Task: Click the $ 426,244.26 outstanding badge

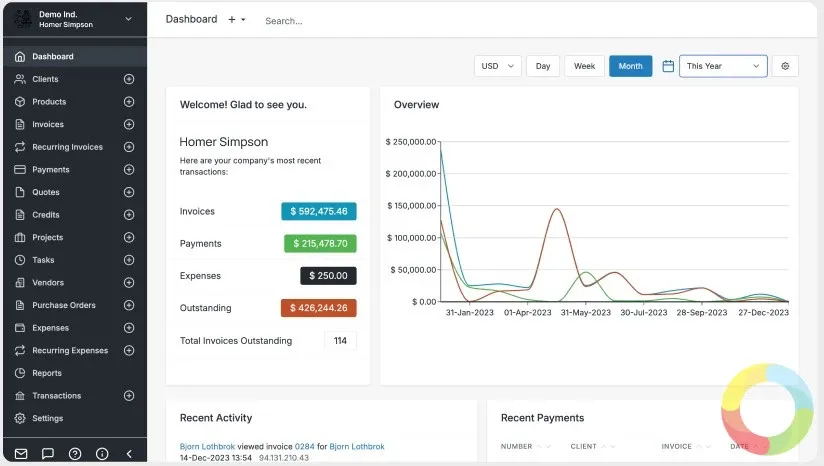Action: coord(319,308)
